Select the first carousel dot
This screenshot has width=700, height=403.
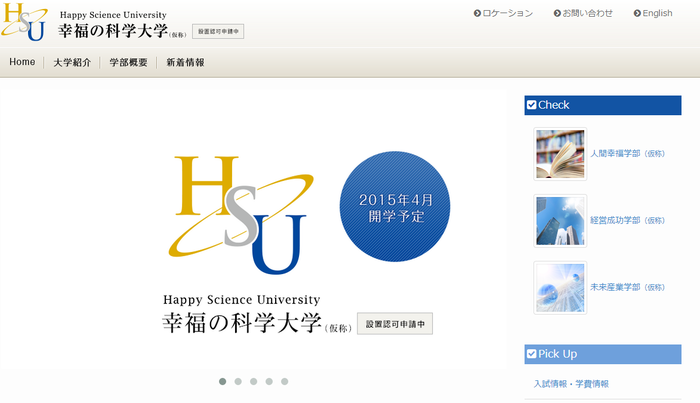click(223, 382)
